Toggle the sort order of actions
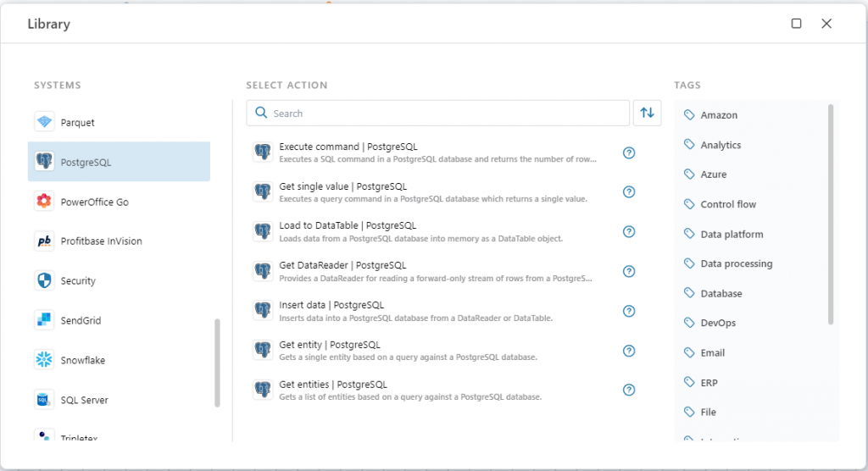This screenshot has height=471, width=868. [x=647, y=113]
